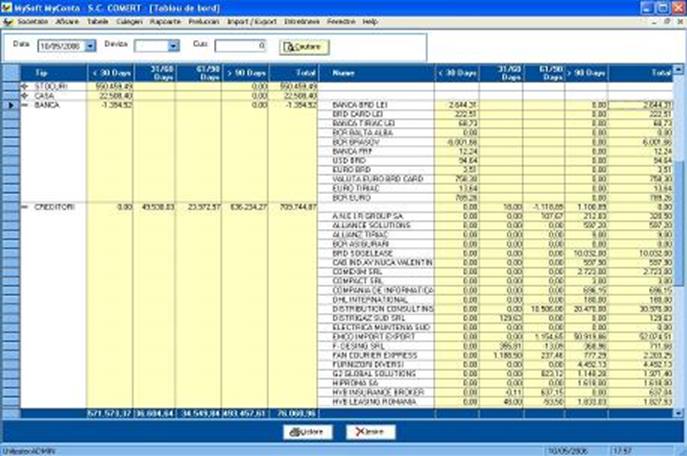687x456 pixels.
Task: Click the vertical scrollbar thumb
Action: tap(678, 223)
